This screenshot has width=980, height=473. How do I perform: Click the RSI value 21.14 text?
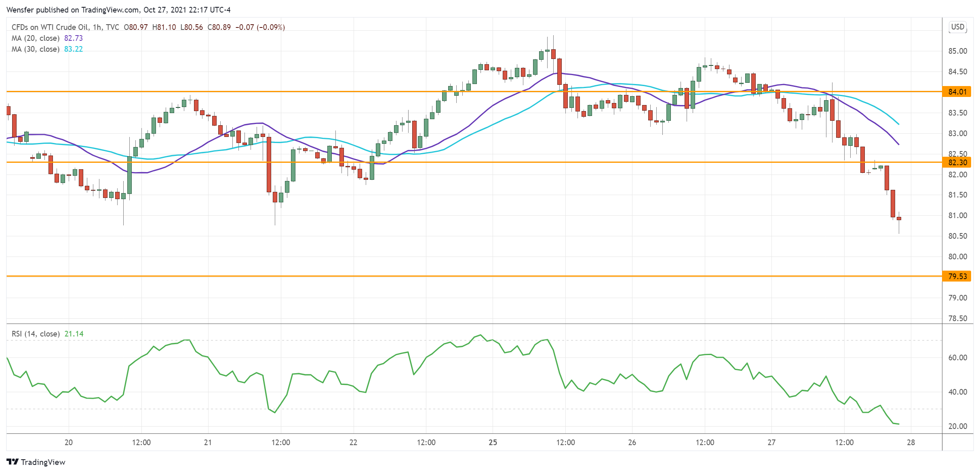[x=74, y=334]
